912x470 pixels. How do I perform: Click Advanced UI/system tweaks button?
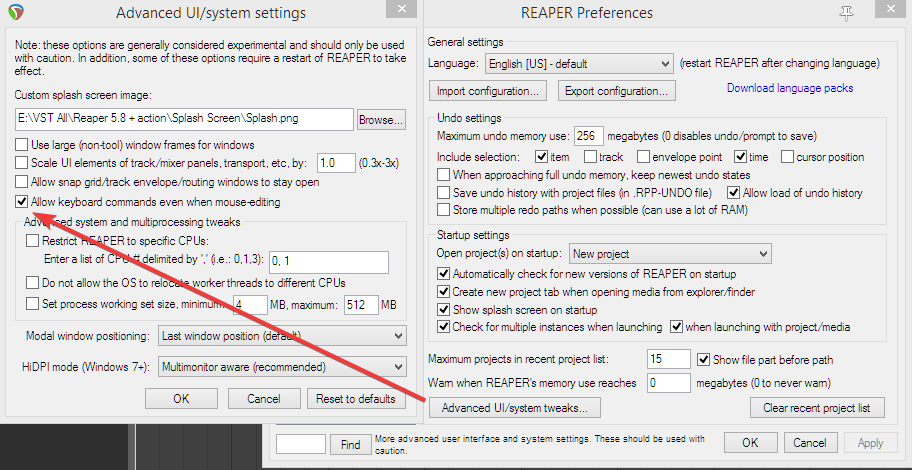515,408
